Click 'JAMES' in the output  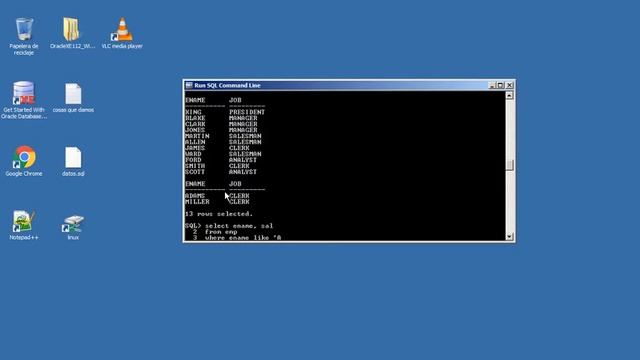coord(195,148)
